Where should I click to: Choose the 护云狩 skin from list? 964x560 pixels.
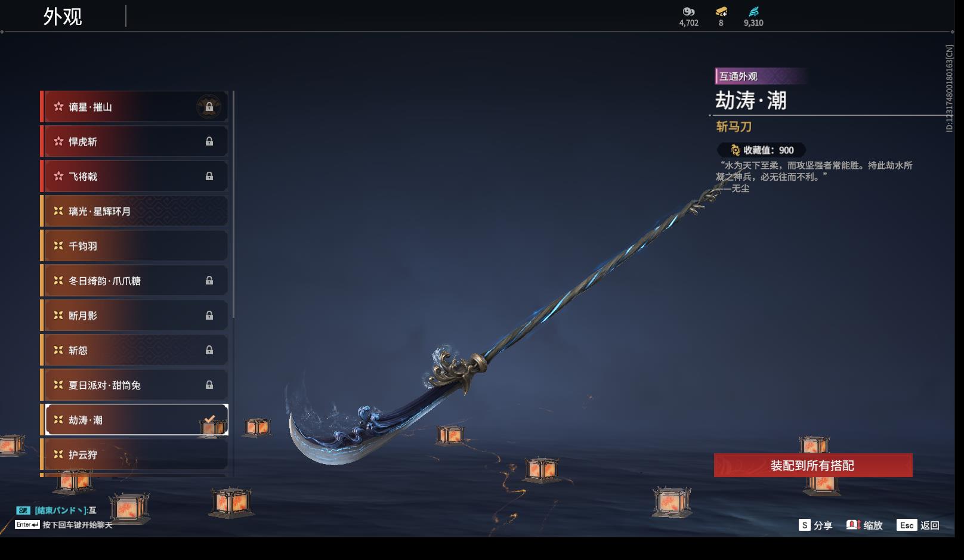pyautogui.click(x=134, y=454)
